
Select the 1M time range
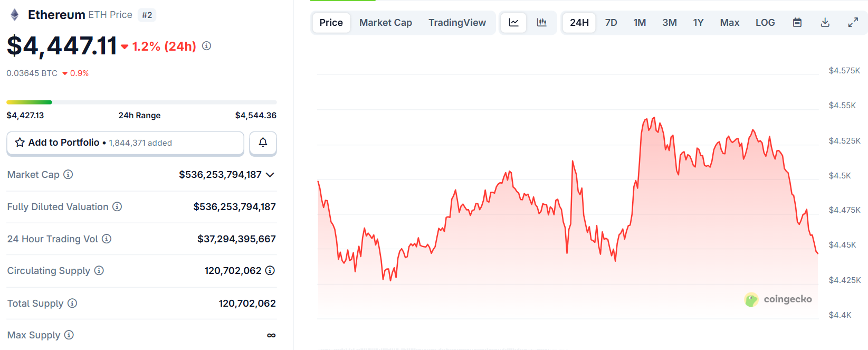pyautogui.click(x=640, y=23)
